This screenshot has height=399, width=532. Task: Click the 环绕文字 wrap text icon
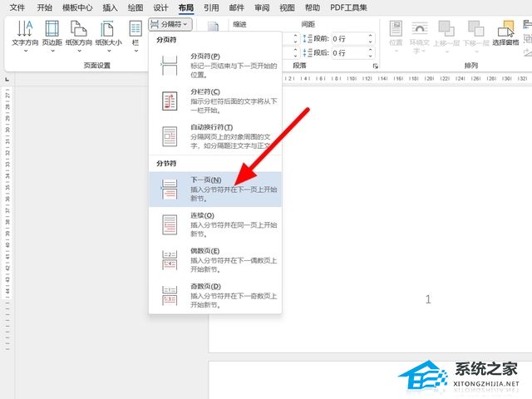(x=420, y=28)
